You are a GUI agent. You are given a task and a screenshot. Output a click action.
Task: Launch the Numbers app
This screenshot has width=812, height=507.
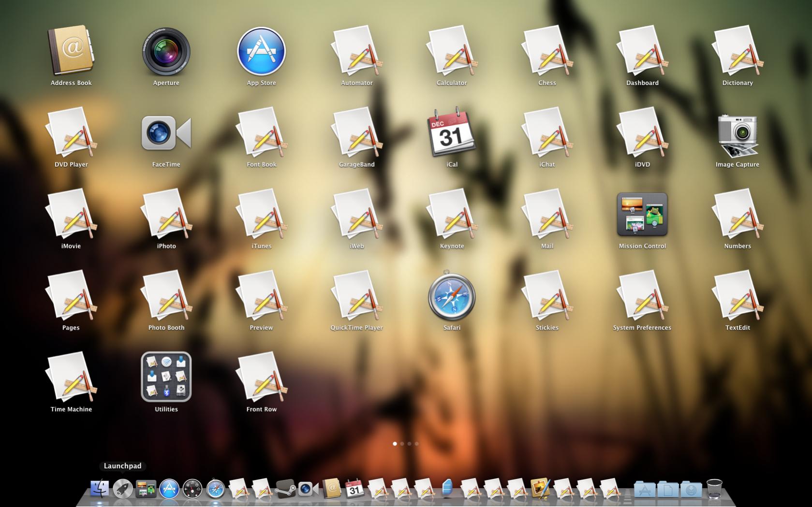point(738,214)
